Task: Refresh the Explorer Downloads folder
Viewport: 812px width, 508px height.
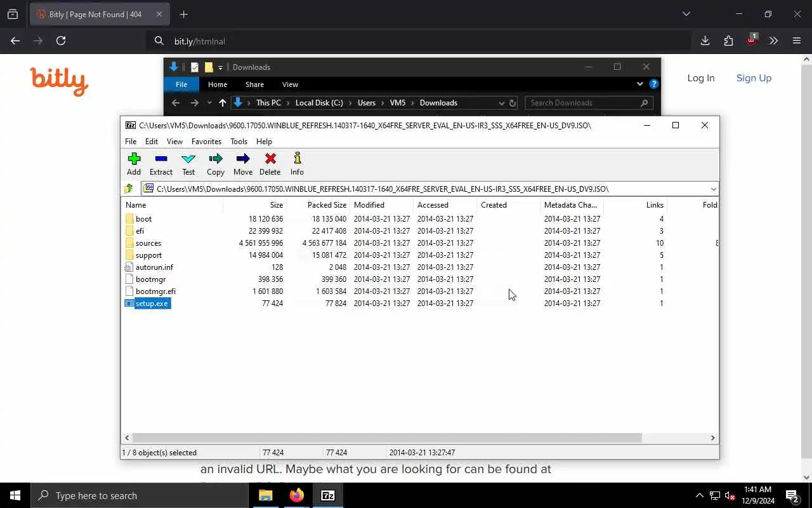Action: (513, 103)
